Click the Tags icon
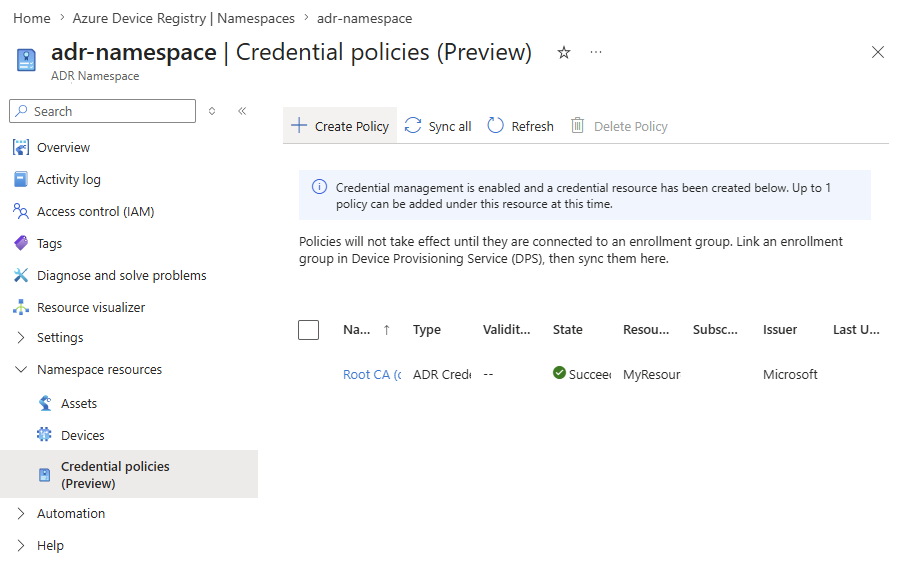The width and height of the screenshot is (900, 568). point(21,243)
